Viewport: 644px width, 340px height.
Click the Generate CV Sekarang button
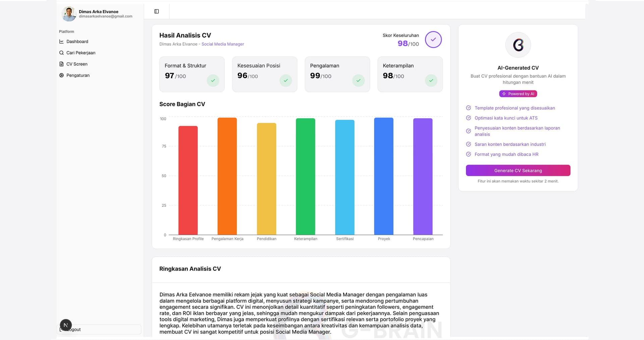518,170
